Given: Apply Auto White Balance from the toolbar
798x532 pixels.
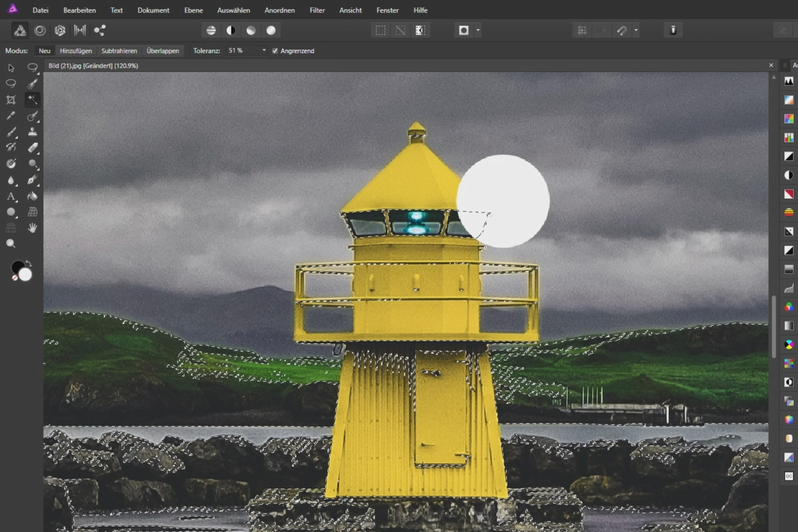Looking at the screenshot, I should pyautogui.click(x=271, y=31).
